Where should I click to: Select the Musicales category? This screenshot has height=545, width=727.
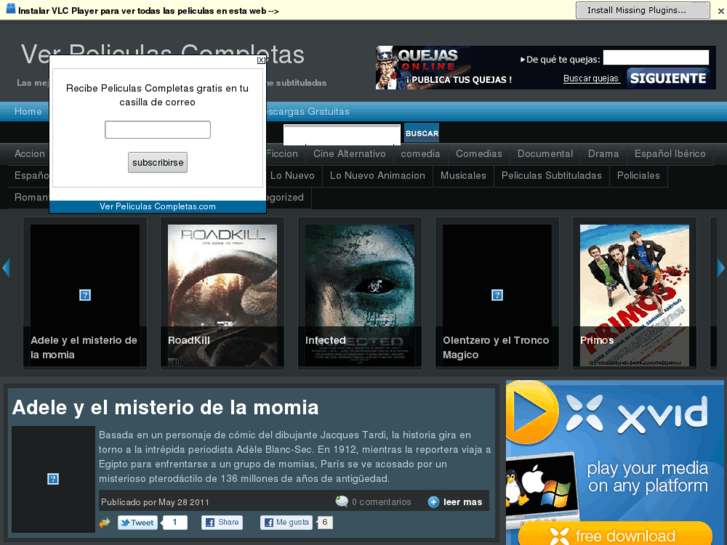pos(463,175)
